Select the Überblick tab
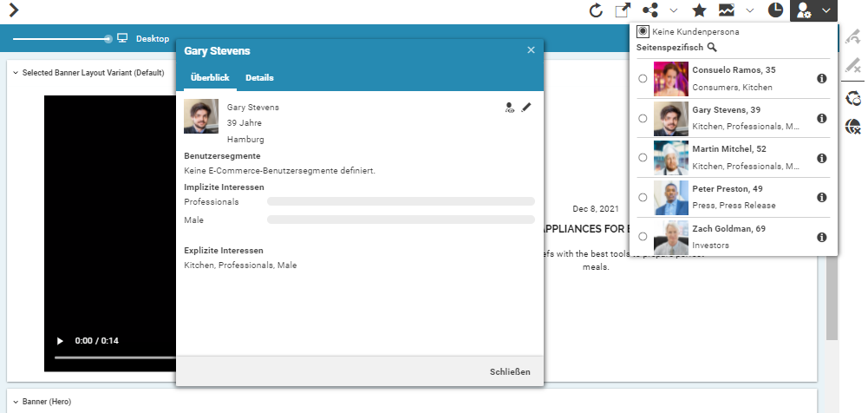Viewport: 868px width, 413px height. point(210,78)
